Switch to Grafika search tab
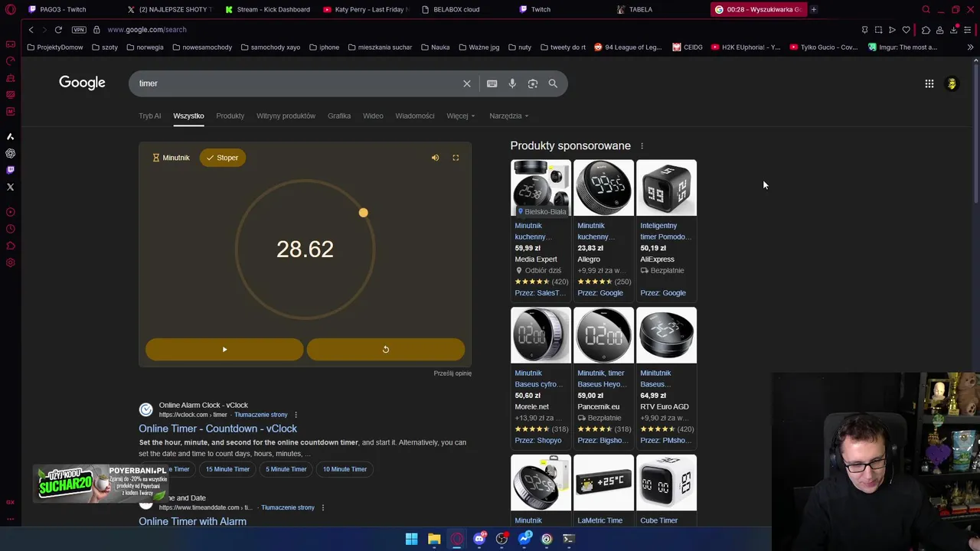Screen dimensions: 980x551 pos(339,116)
